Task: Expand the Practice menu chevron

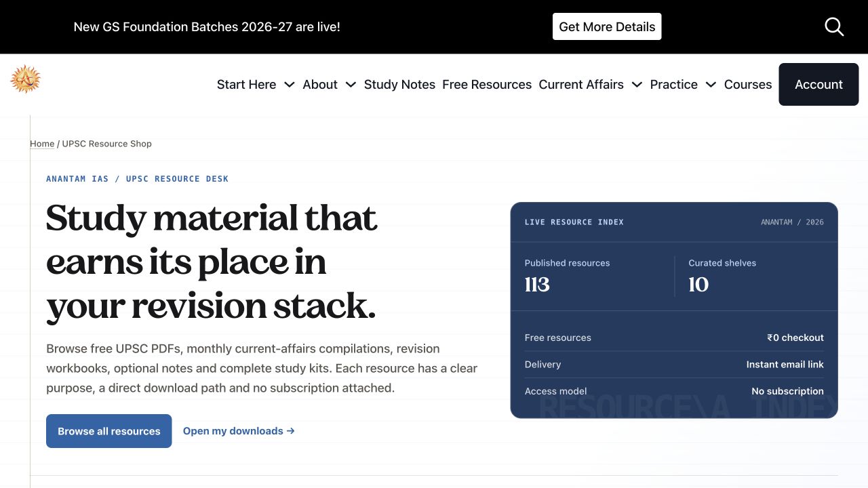Action: click(x=711, y=85)
